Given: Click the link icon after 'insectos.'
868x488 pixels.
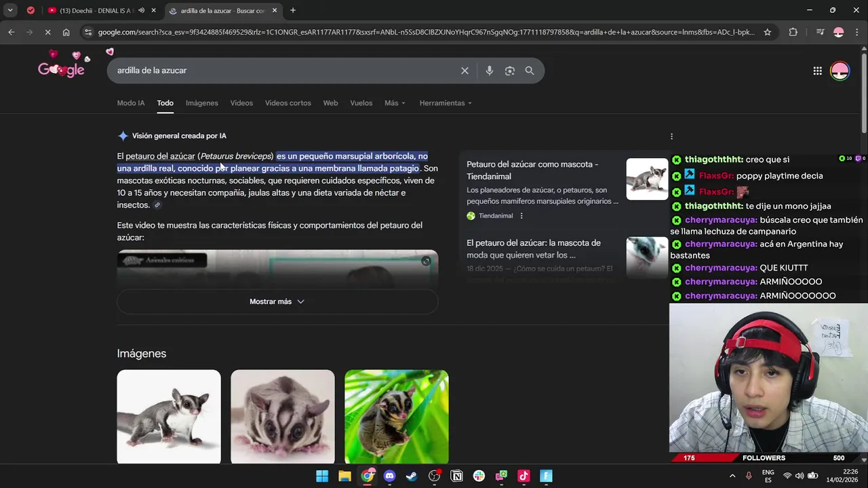Looking at the screenshot, I should pos(157,205).
